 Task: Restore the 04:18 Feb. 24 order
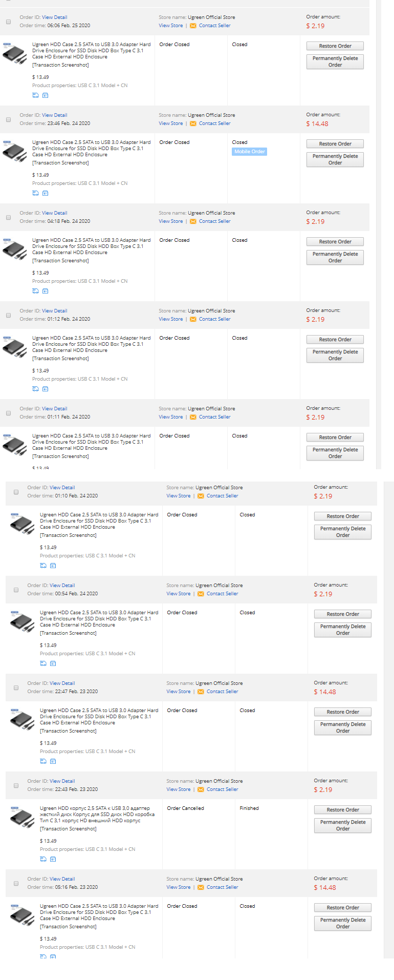[335, 242]
